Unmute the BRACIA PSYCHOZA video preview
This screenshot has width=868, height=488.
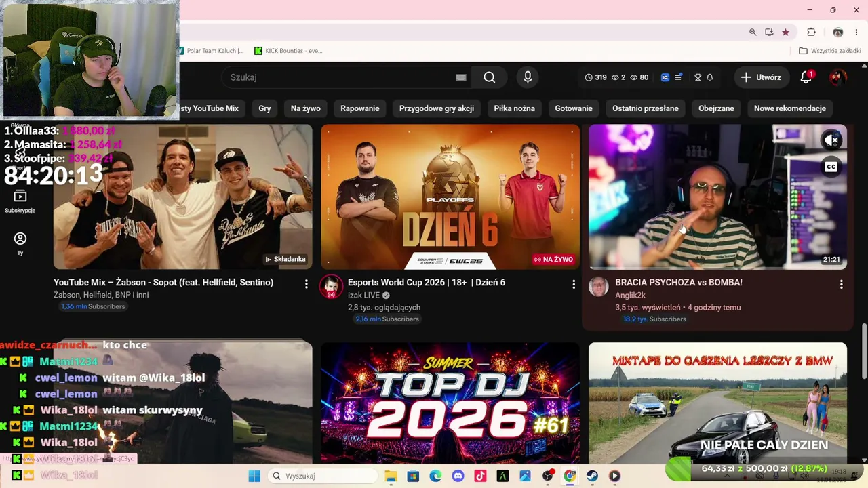point(831,140)
